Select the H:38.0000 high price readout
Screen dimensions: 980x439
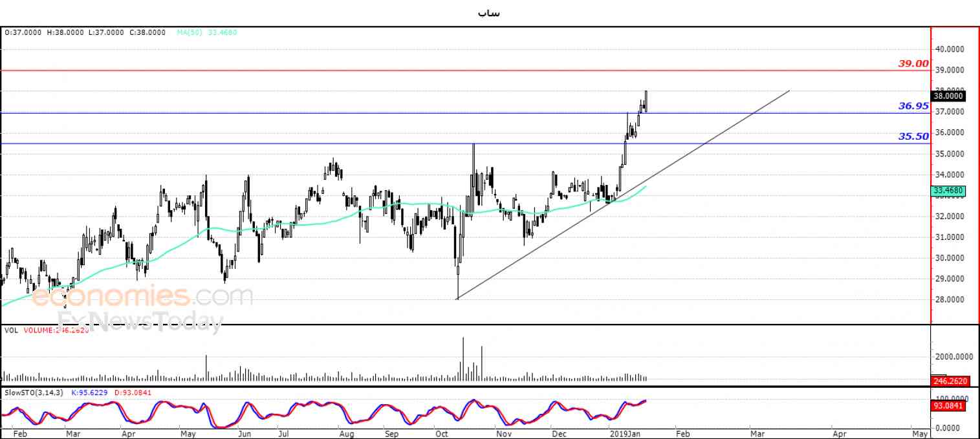pos(65,32)
